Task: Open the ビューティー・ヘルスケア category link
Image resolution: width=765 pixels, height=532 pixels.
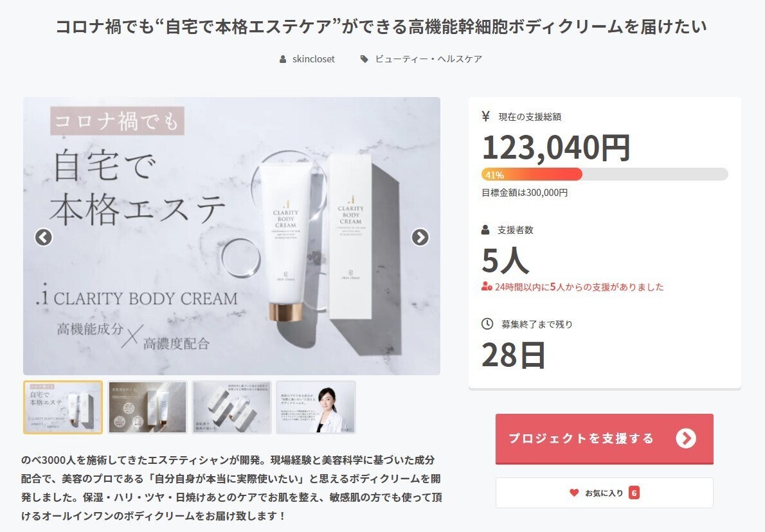Action: [x=428, y=59]
